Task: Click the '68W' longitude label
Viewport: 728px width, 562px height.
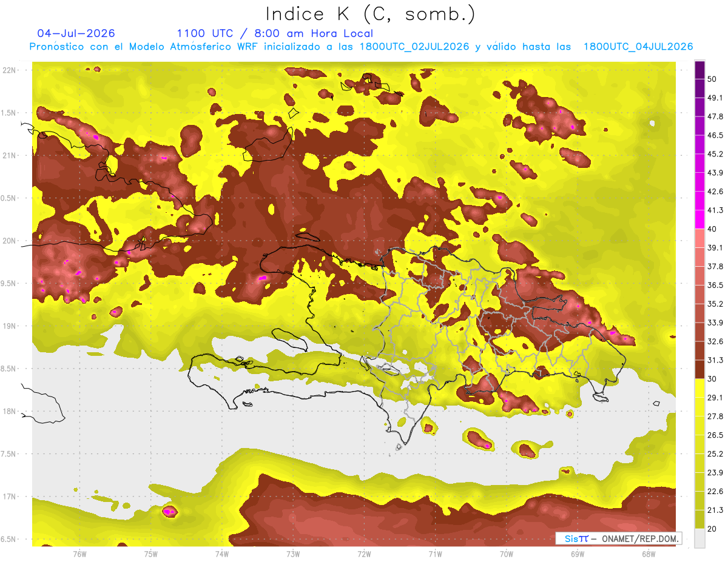Action: (649, 554)
